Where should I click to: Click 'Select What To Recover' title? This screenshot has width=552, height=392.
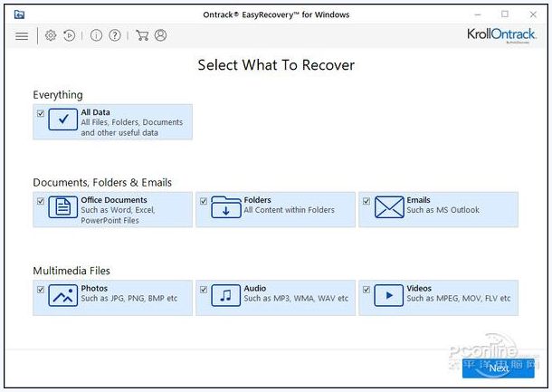tap(276, 65)
